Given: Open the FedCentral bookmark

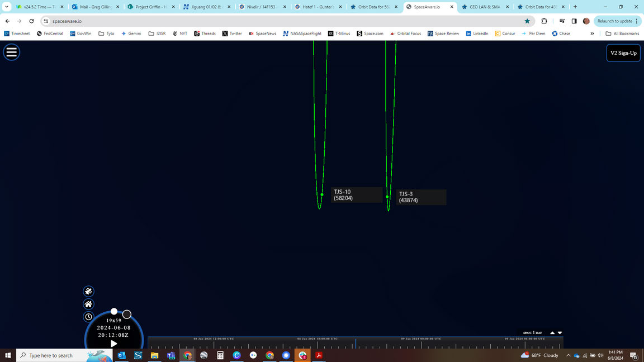Looking at the screenshot, I should tap(50, 34).
